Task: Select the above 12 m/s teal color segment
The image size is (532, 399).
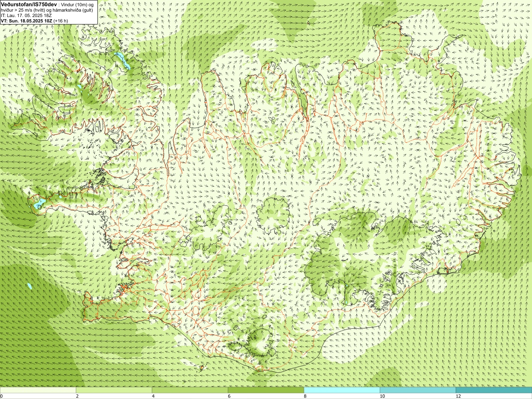Action: 494,390
